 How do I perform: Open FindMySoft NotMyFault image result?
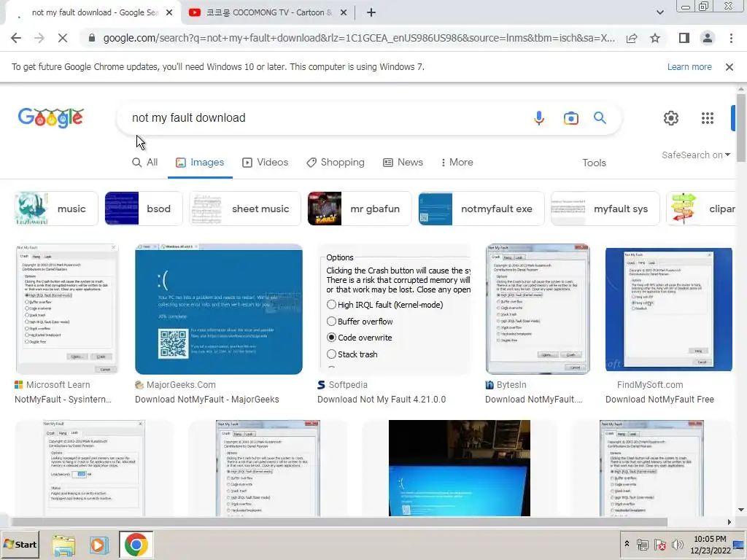(669, 309)
